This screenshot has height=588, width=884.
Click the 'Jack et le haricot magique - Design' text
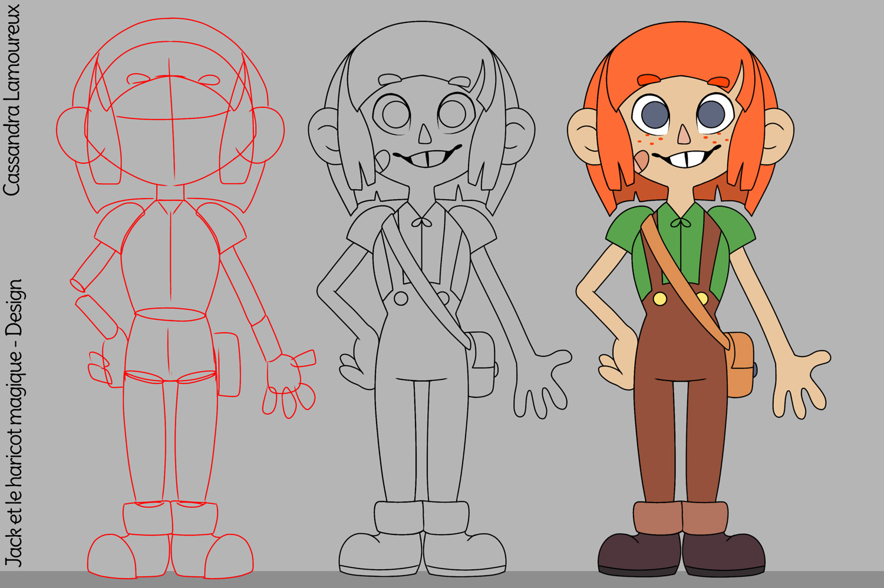tap(13, 423)
